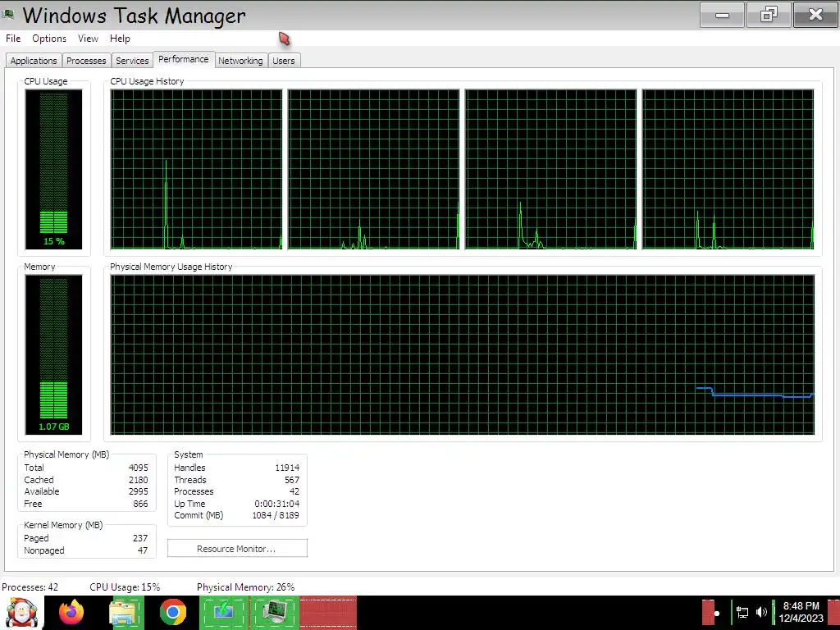Click the Santa start button
Screen dimensions: 840x630
21,613
